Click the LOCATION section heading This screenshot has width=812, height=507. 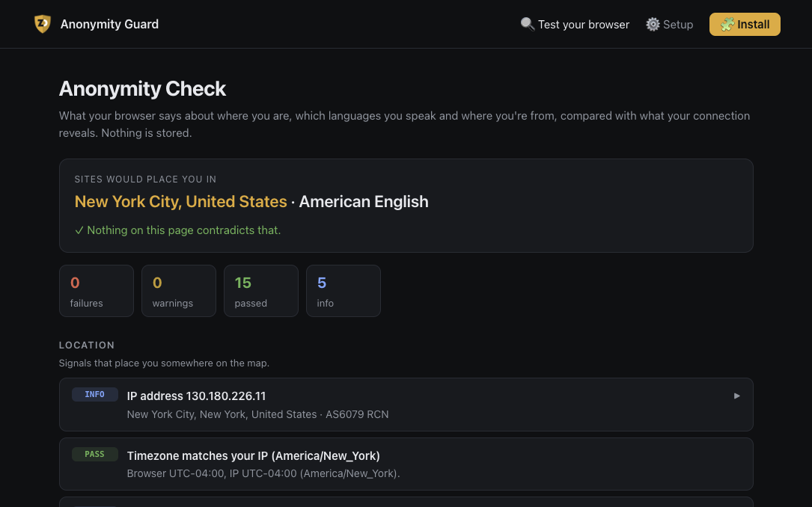coord(87,345)
